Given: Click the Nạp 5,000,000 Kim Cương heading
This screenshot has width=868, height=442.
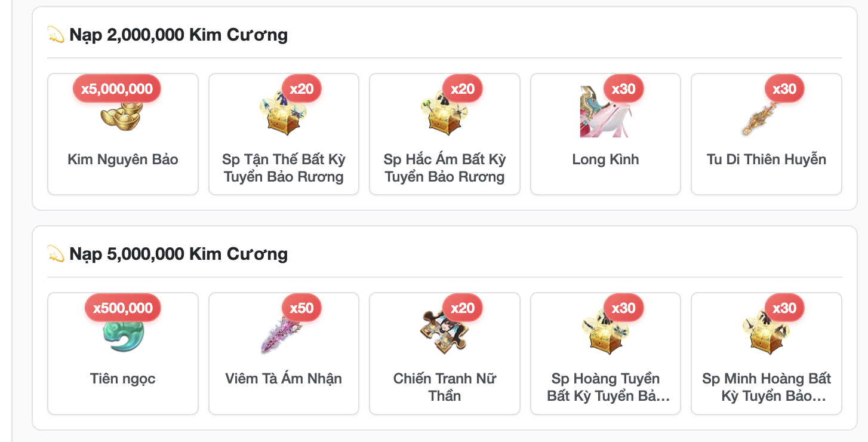Looking at the screenshot, I should click(x=178, y=254).
